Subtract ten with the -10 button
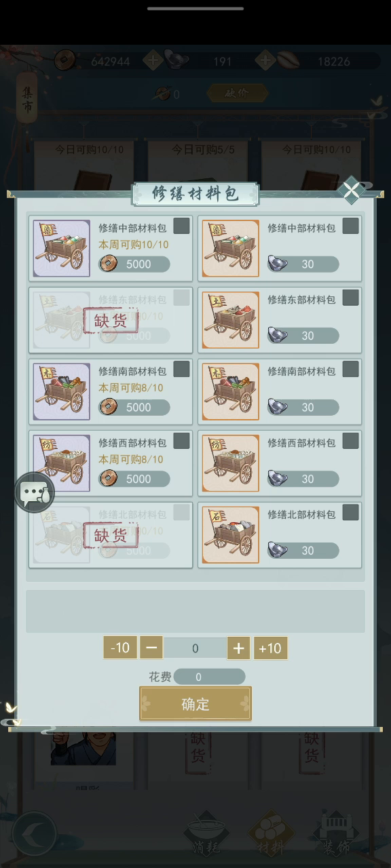The image size is (391, 868). point(119,648)
